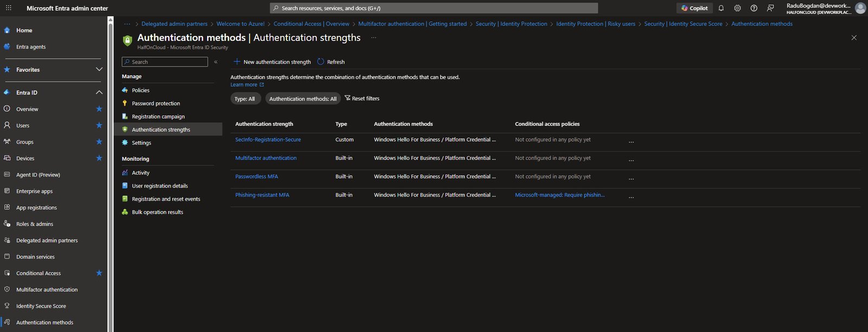
Task: Toggle favorite star next to Devices
Action: tap(99, 158)
